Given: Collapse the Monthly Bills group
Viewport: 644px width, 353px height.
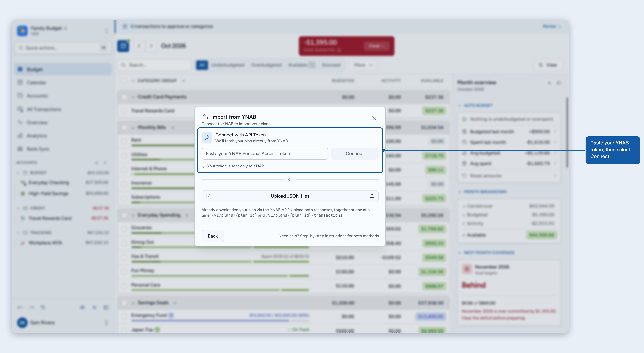Looking at the screenshot, I should pos(133,128).
